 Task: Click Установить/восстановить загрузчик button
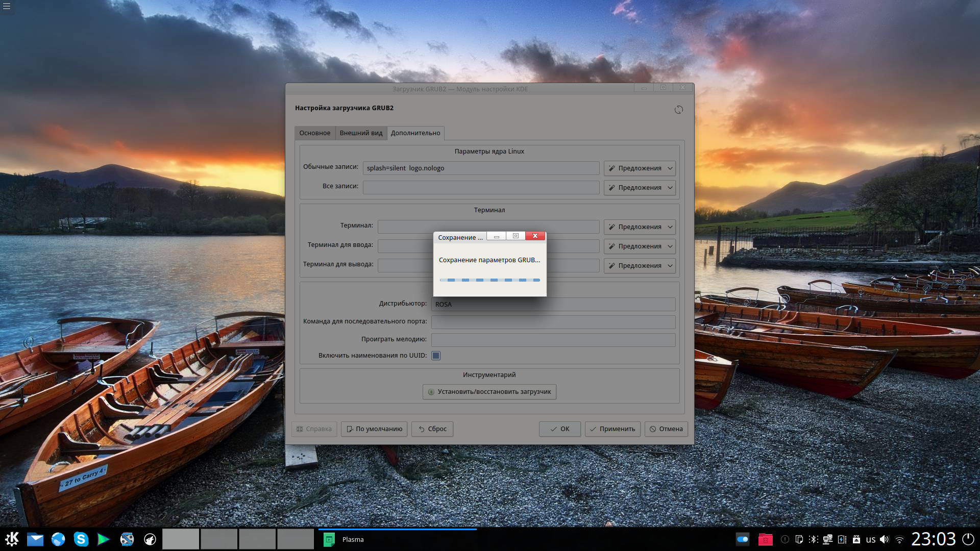point(489,392)
